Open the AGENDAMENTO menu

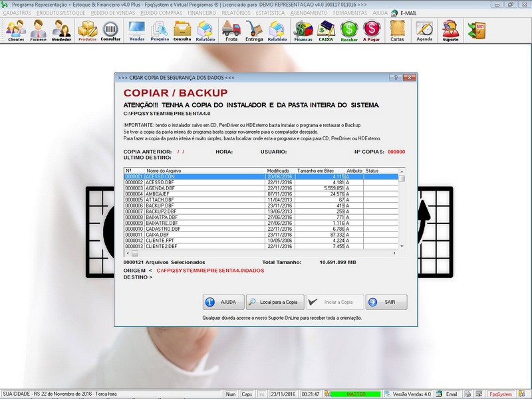point(309,13)
